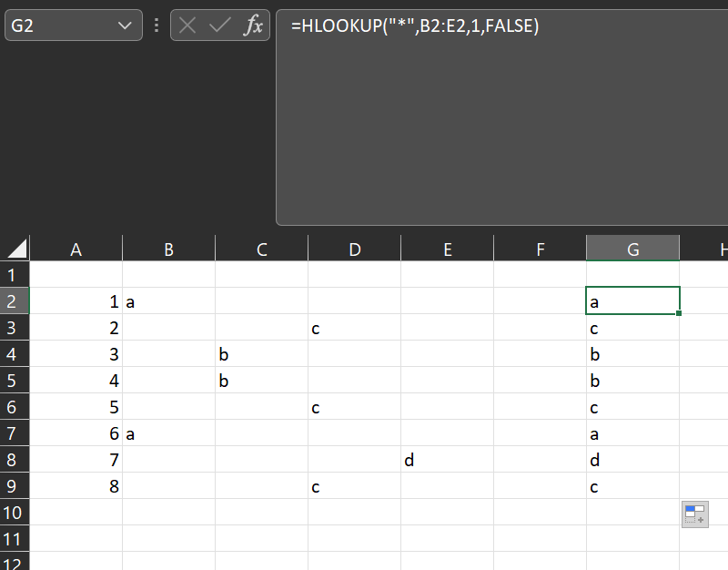
Task: Click result cell G3 showing c
Action: pyautogui.click(x=633, y=328)
